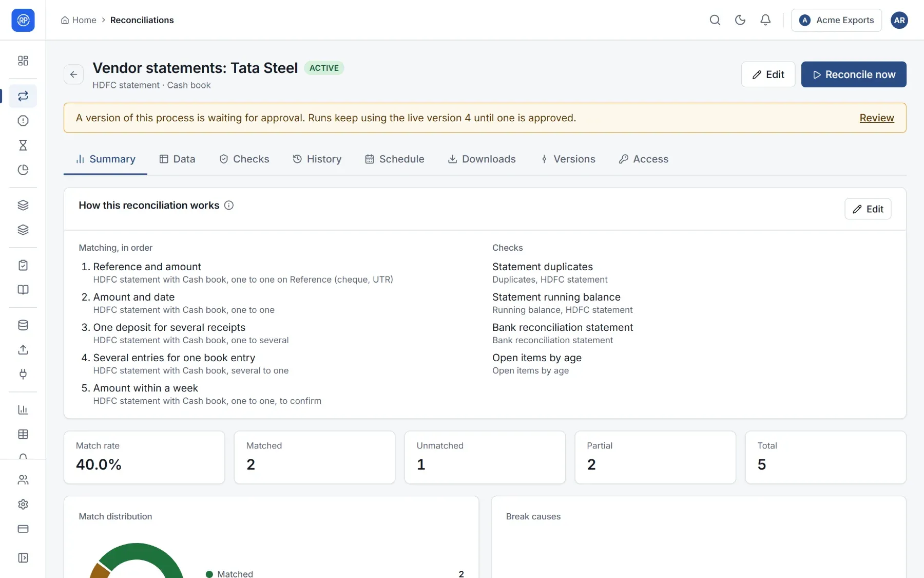This screenshot has height=578, width=924.
Task: Go back using the left arrow button
Action: (x=73, y=74)
